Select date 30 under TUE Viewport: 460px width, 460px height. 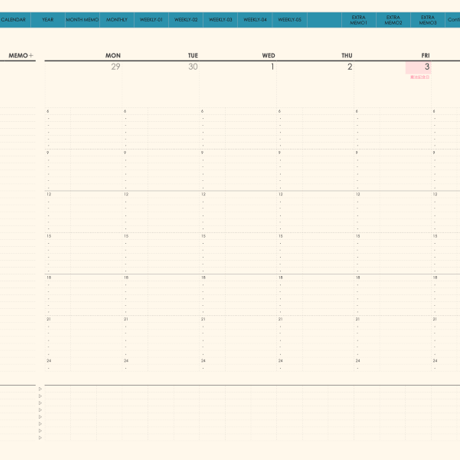[193, 67]
